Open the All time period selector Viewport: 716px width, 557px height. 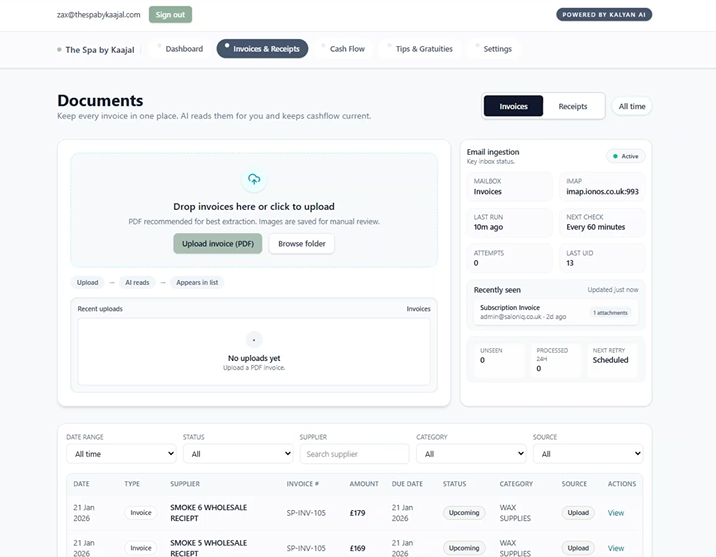631,106
